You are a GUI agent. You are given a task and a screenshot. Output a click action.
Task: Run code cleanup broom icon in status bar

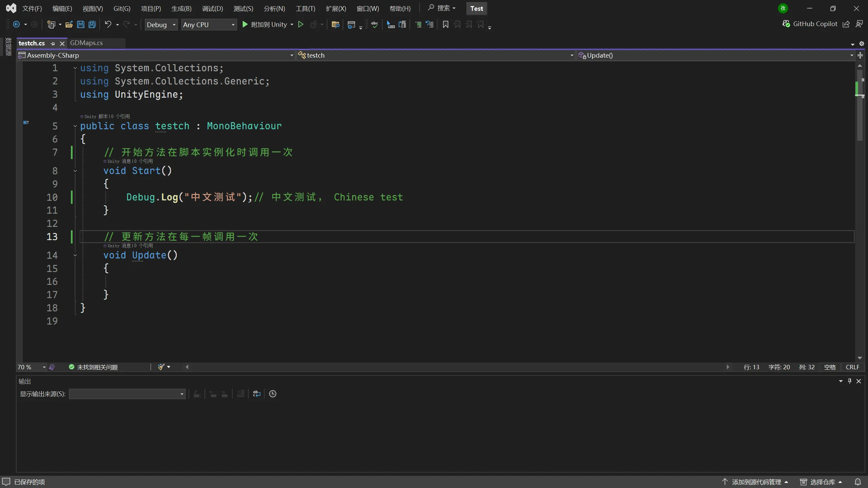coord(161,367)
